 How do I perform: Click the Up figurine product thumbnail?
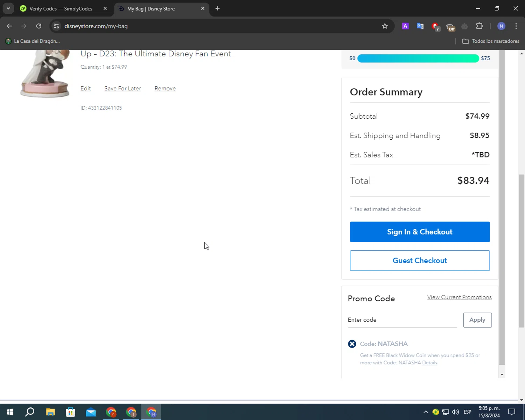[x=45, y=73]
